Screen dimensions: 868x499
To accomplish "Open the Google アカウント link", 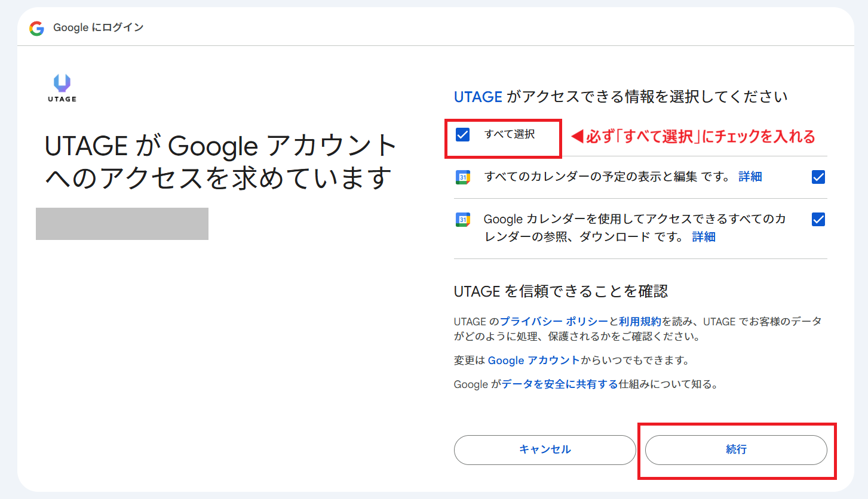I will [533, 361].
